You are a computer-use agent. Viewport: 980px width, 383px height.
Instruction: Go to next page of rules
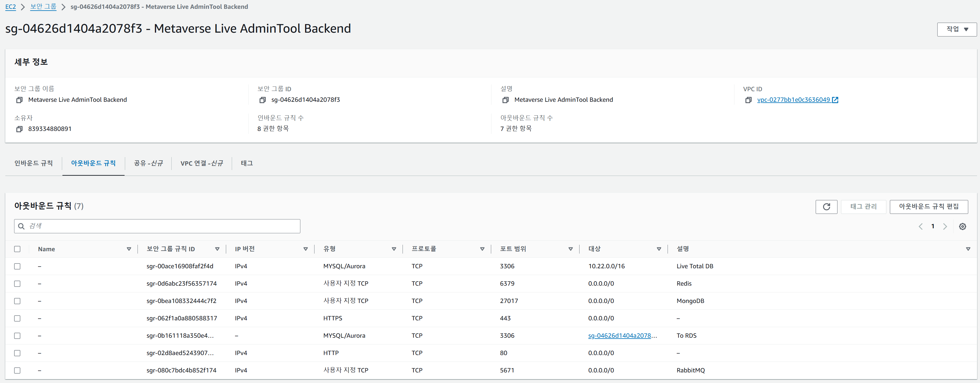point(945,227)
